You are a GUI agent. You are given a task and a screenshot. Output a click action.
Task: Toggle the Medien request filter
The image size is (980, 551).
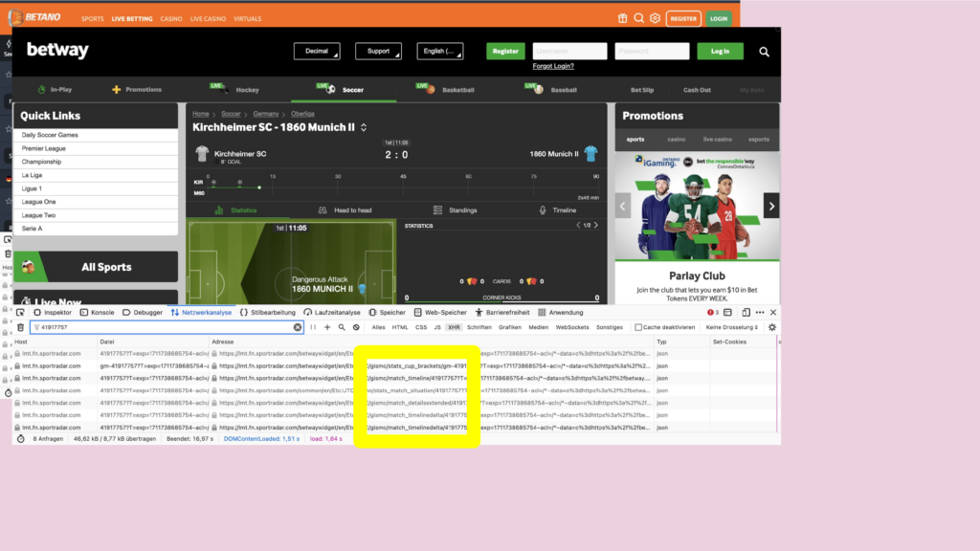click(x=538, y=327)
